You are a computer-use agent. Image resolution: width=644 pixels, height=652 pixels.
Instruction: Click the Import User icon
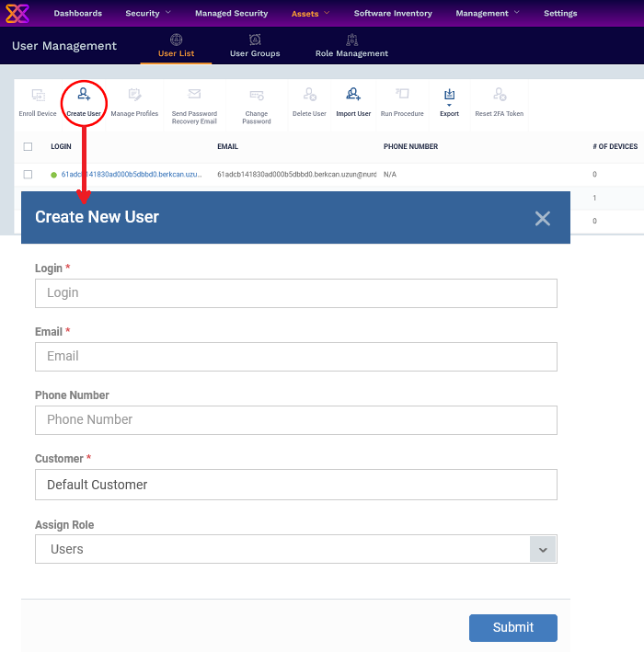pos(353,96)
